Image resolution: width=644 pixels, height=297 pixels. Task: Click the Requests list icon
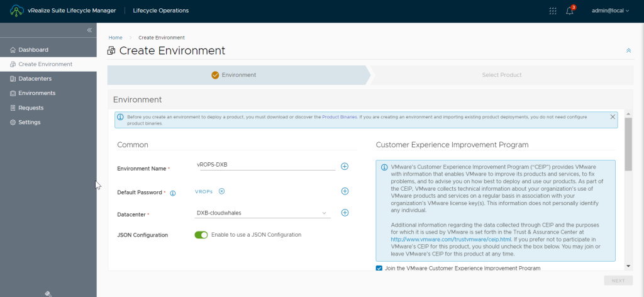click(x=13, y=108)
